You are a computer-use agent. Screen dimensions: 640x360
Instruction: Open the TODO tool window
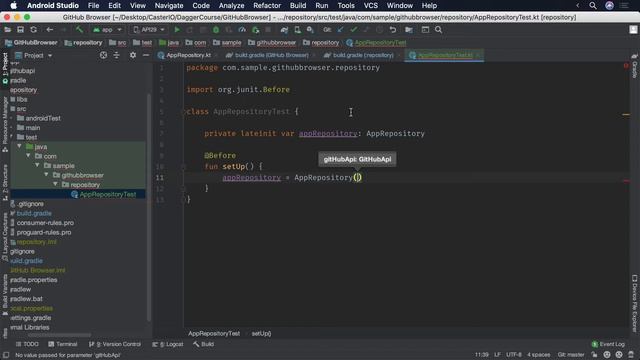tap(27, 344)
